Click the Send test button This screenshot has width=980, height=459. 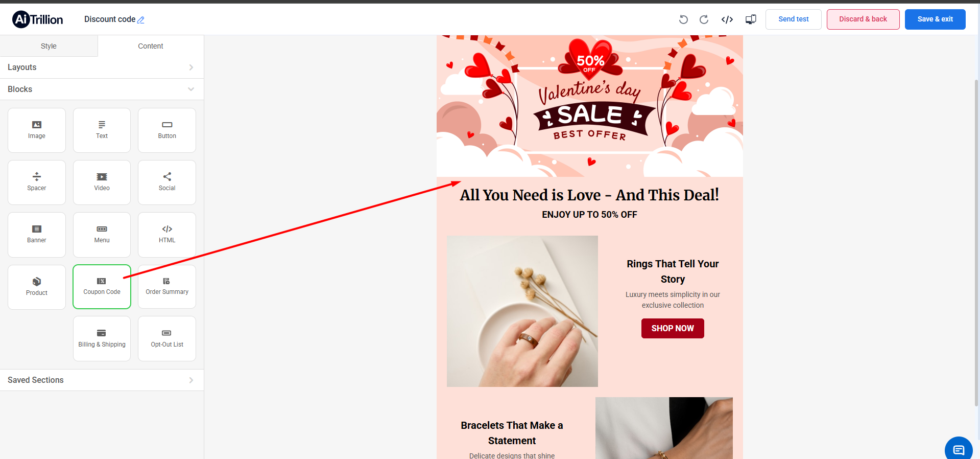click(x=794, y=19)
